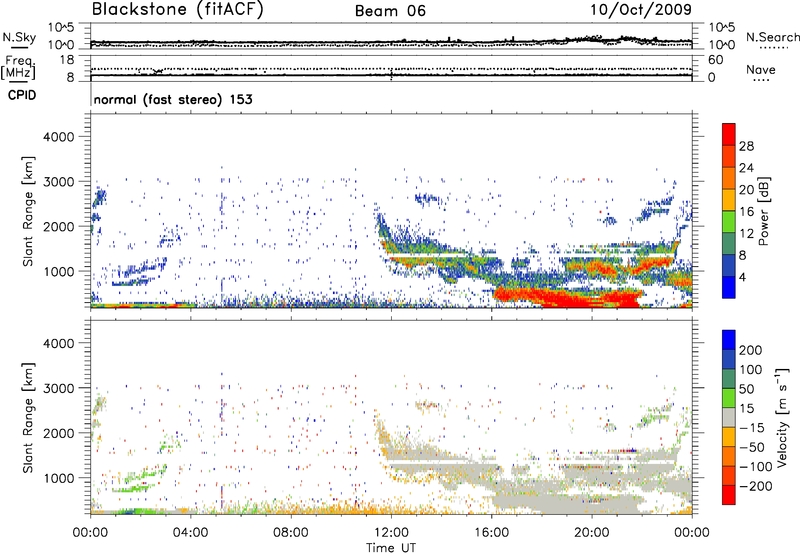The image size is (800, 554).
Task: Click the red high-power echo region near 19:00
Action: 566,298
